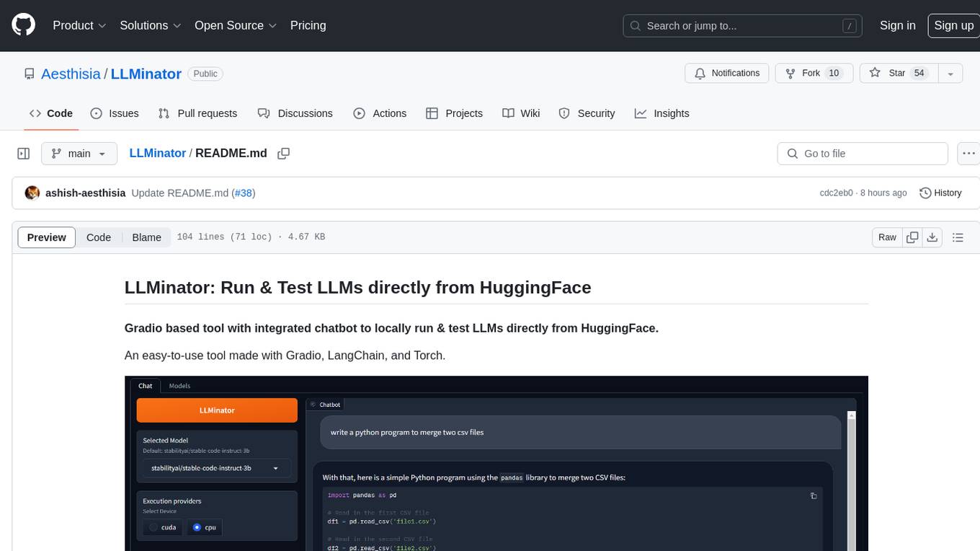
Task: Open the Actions tab
Action: [380, 113]
